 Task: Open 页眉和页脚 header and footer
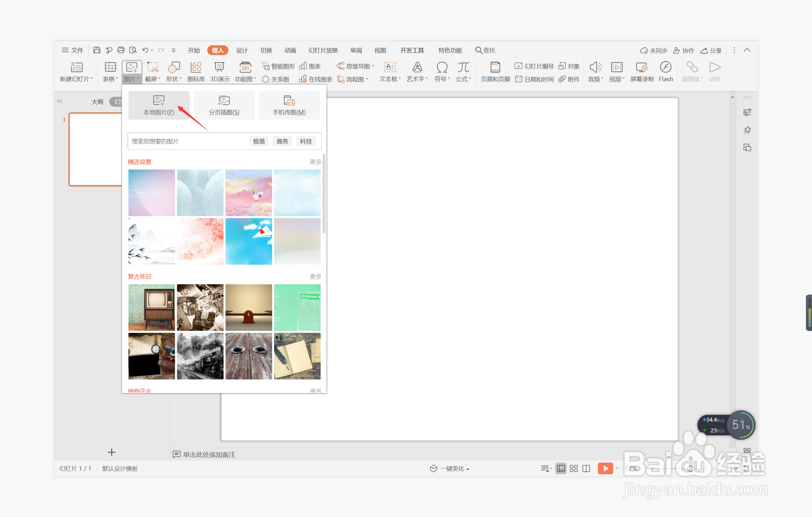coord(495,72)
